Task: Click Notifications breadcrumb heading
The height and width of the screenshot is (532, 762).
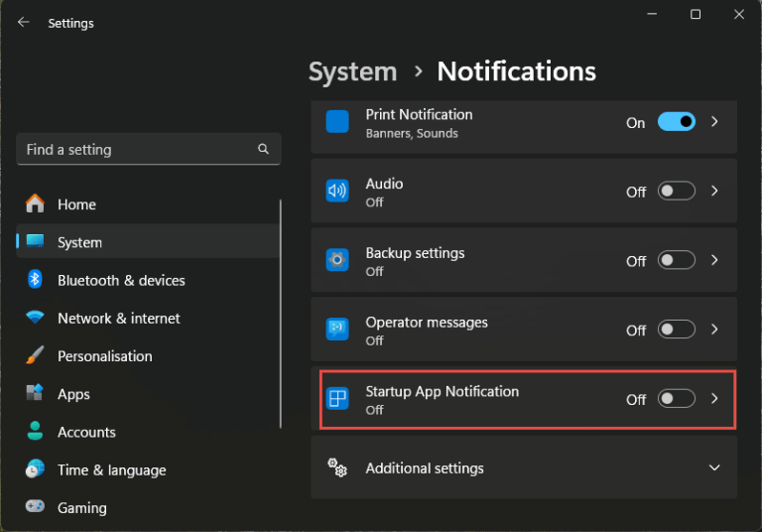Action: [517, 71]
